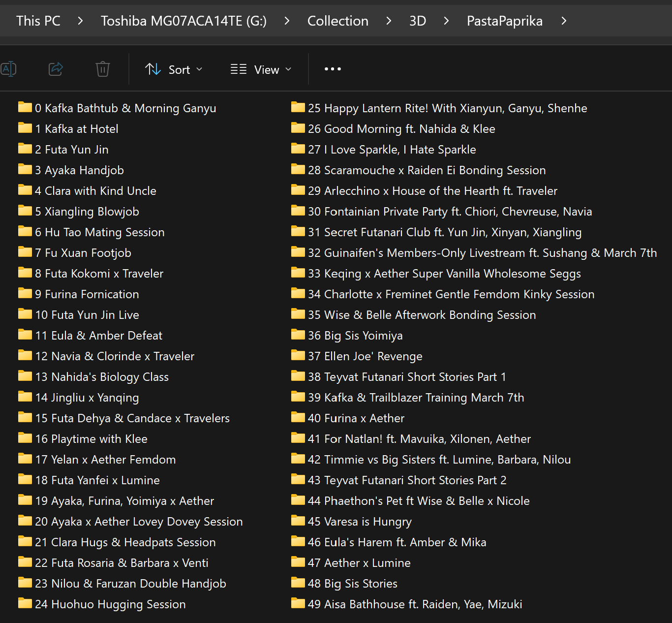Click the Delete trash can icon
This screenshot has height=623, width=672.
coord(102,69)
